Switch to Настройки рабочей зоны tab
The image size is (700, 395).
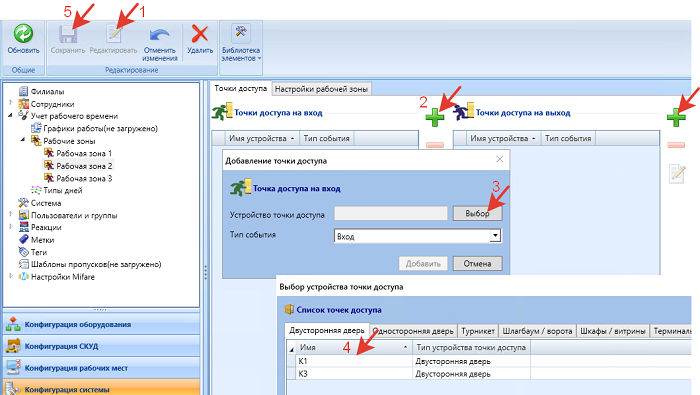tap(321, 89)
